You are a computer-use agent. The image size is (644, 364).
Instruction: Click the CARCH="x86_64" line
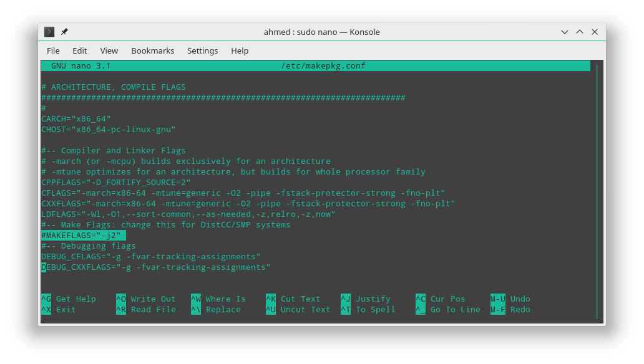pos(76,119)
